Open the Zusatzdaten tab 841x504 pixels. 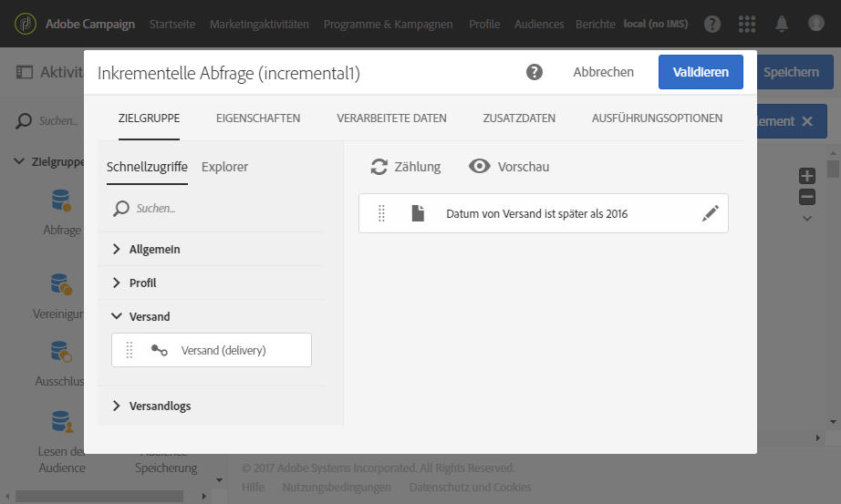pos(519,118)
